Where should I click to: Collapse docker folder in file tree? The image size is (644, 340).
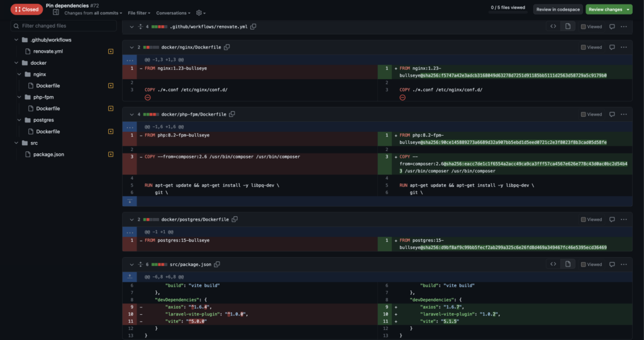[16, 63]
